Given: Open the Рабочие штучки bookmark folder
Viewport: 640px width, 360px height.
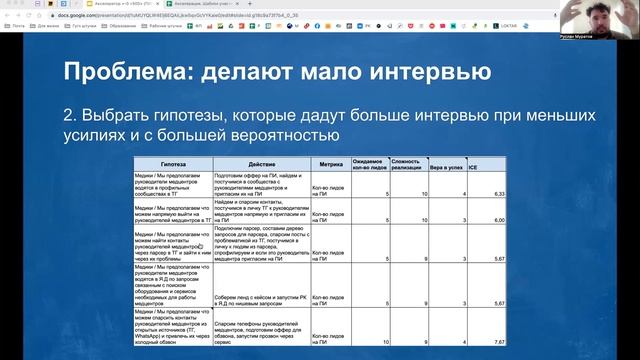Looking at the screenshot, I should click(x=161, y=26).
